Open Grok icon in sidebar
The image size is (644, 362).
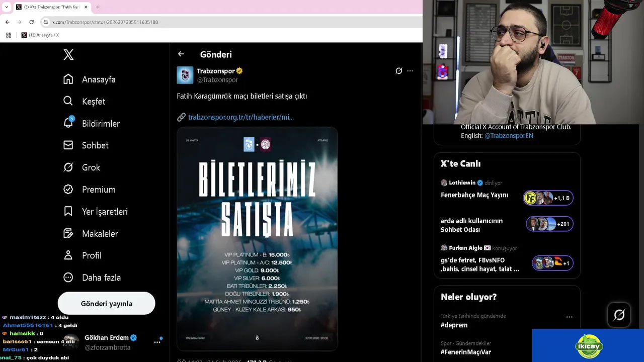point(68,167)
